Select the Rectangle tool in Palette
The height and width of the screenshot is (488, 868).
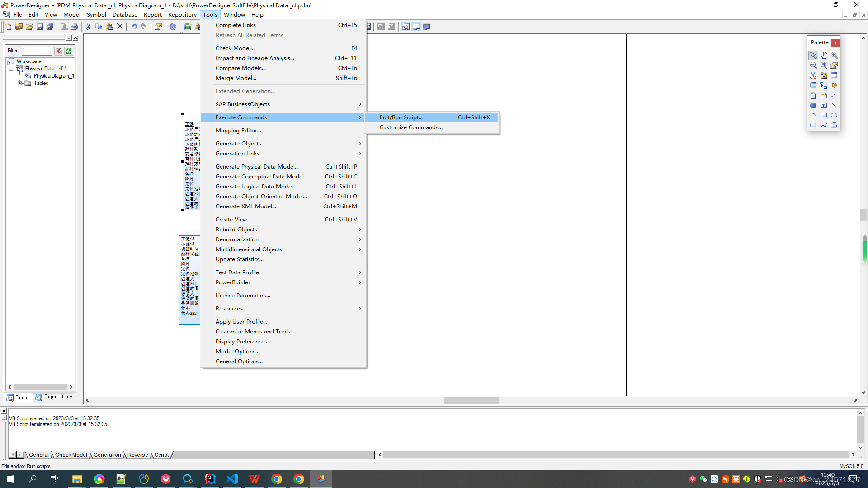click(x=824, y=115)
